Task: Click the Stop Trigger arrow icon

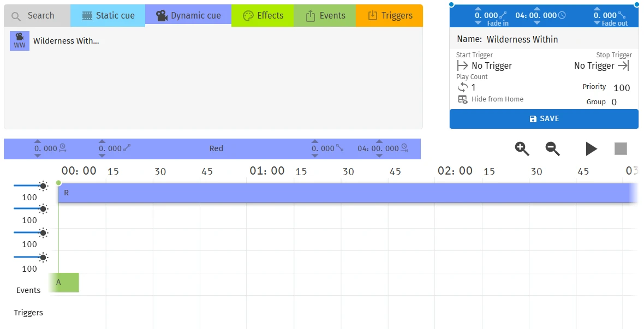Action: [623, 65]
